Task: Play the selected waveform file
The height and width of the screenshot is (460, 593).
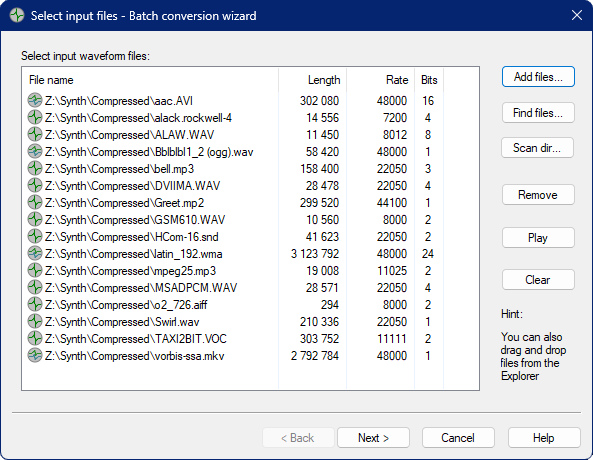Action: (538, 238)
